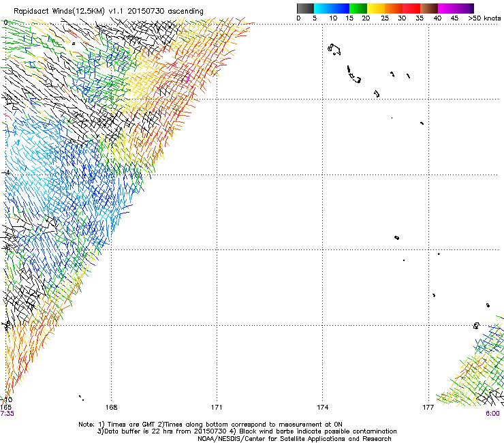Click the gray 0-5 knots color band
The width and height of the screenshot is (504, 443).
(x=305, y=8)
